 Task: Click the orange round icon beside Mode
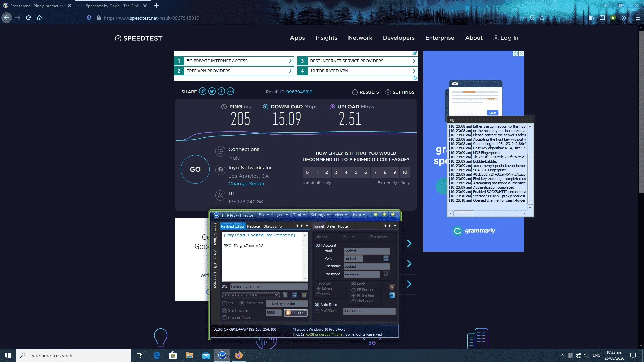[392, 287]
